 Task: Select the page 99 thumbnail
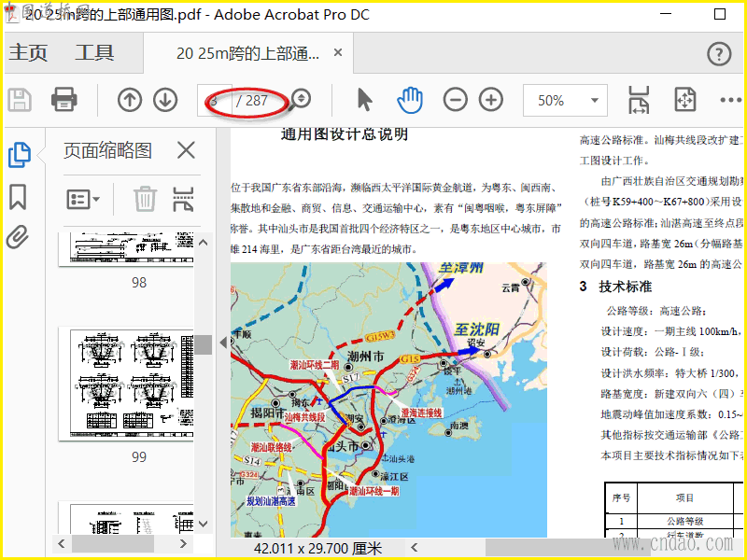126,384
